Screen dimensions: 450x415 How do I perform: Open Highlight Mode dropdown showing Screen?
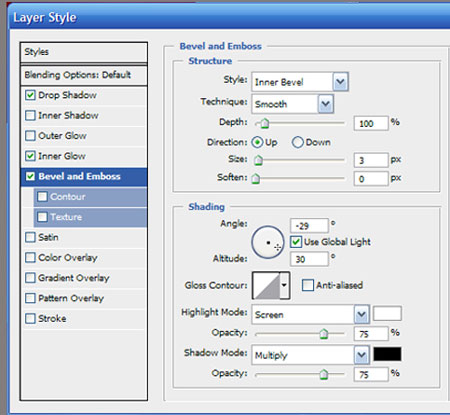pos(310,314)
